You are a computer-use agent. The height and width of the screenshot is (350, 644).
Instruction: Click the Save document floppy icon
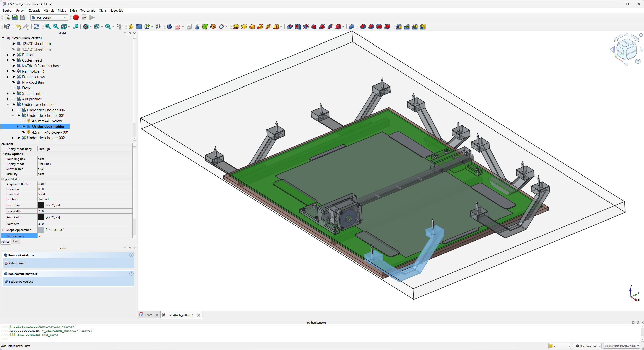[23, 17]
